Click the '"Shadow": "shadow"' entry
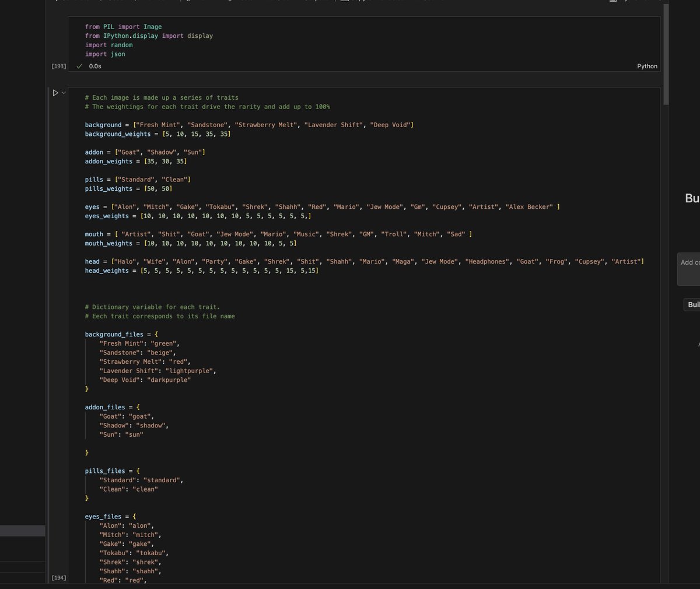 (x=134, y=426)
